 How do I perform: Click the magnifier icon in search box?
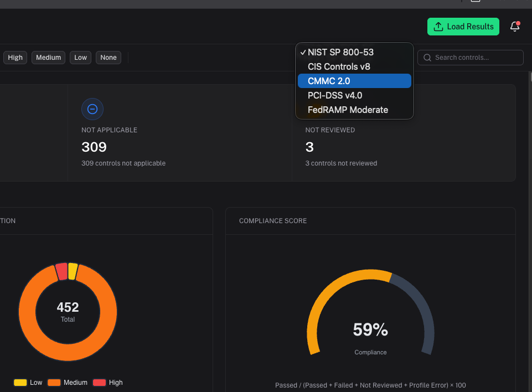point(427,58)
